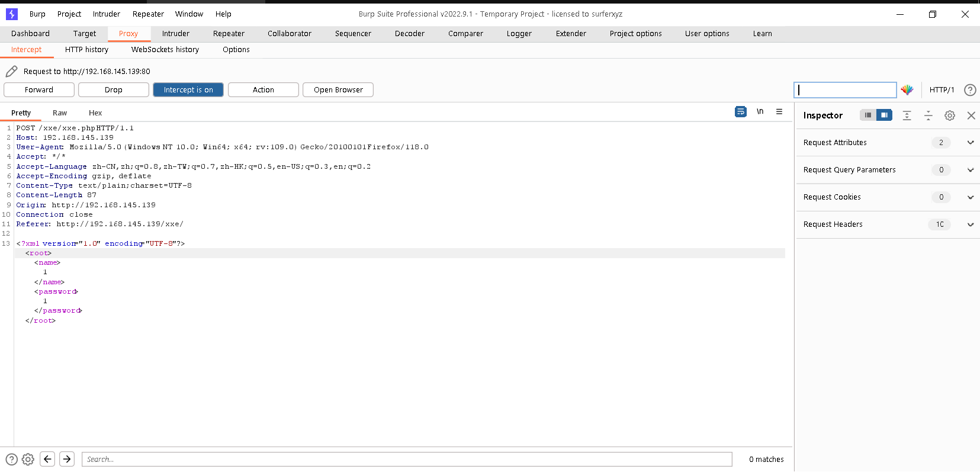
Task: Switch to the Intruder tool tab
Action: point(176,34)
